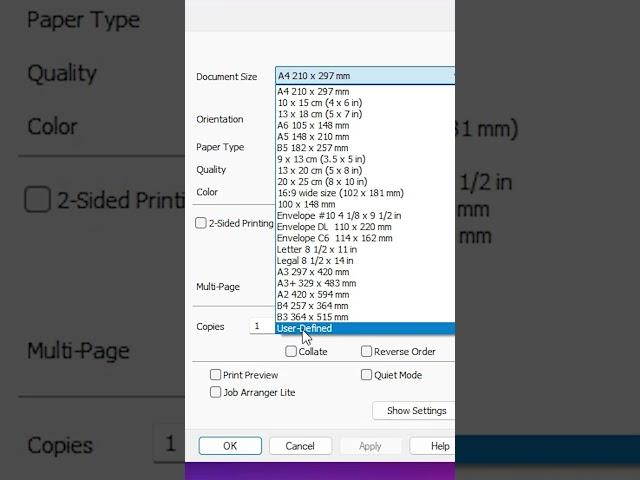Pick 13 x 20 cm (5 x 8 in)
The width and height of the screenshot is (640, 480).
[x=365, y=171]
